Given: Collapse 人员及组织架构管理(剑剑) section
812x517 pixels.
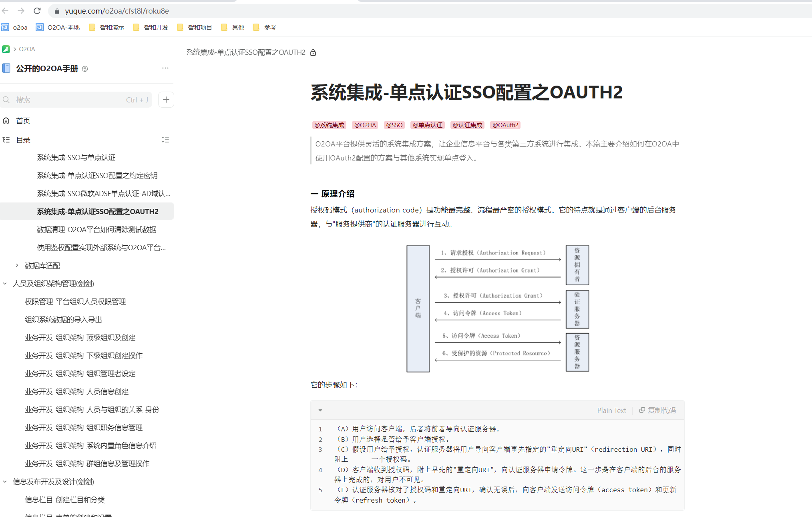Looking at the screenshot, I should click(5, 283).
